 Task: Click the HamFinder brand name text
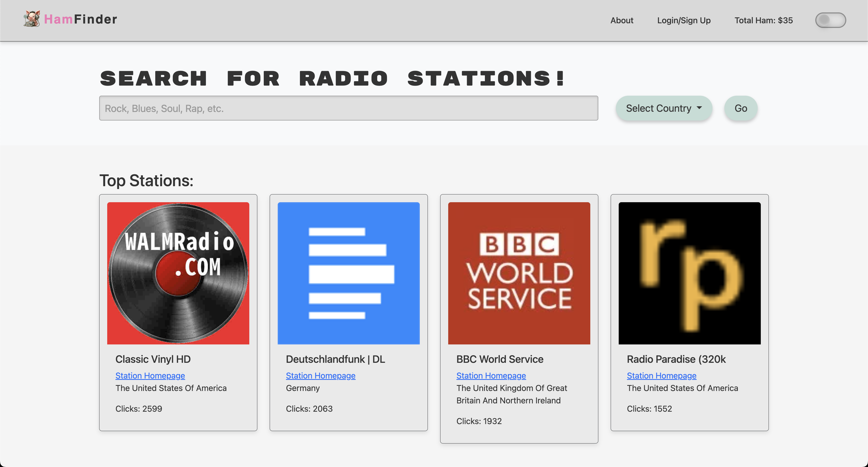(x=81, y=19)
